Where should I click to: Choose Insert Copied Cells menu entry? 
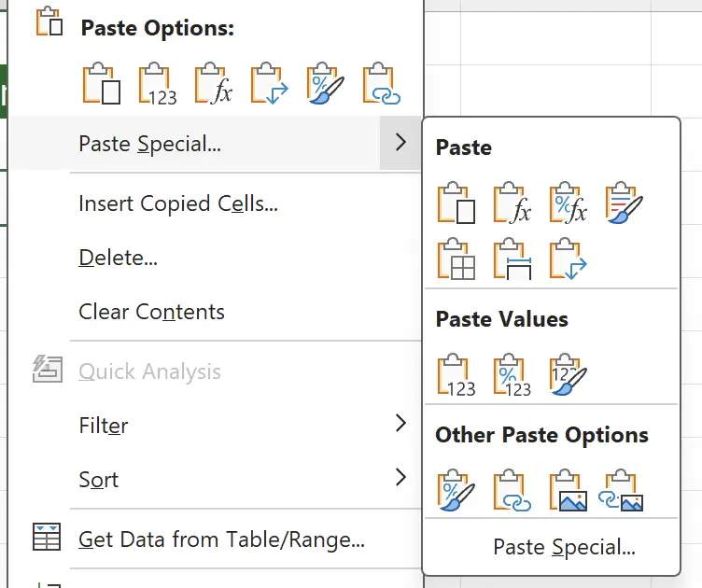(x=178, y=203)
